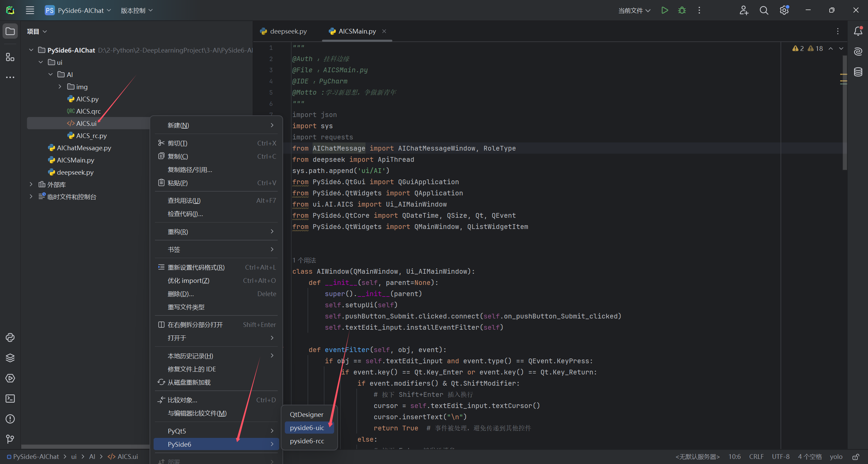This screenshot has height=464, width=868.
Task: Open the AI Assistant spiral icon
Action: [858, 52]
